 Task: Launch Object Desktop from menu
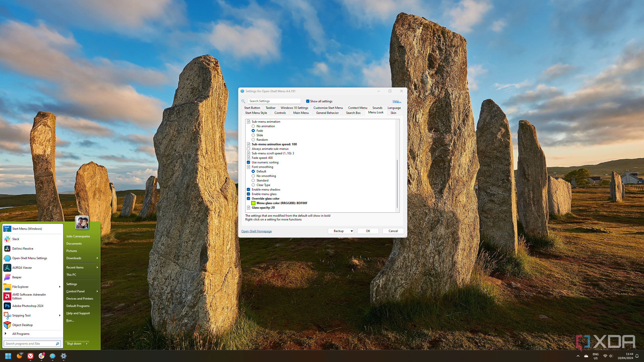pos(22,325)
